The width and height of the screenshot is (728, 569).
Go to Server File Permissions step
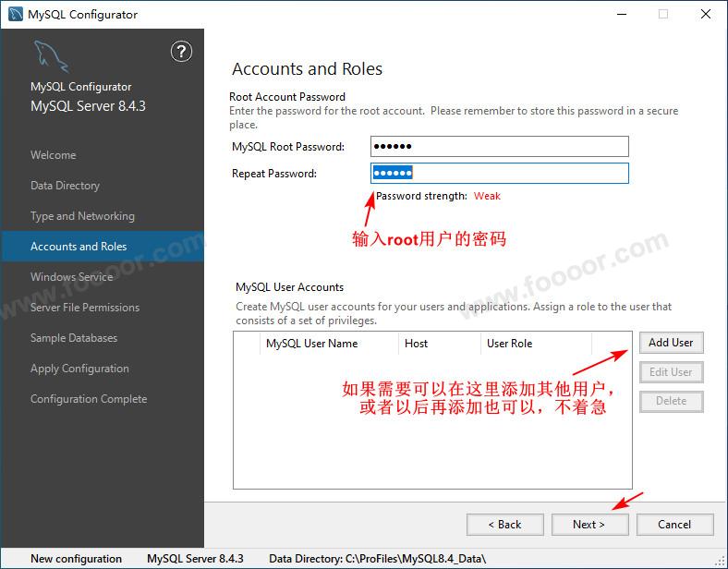(x=85, y=308)
